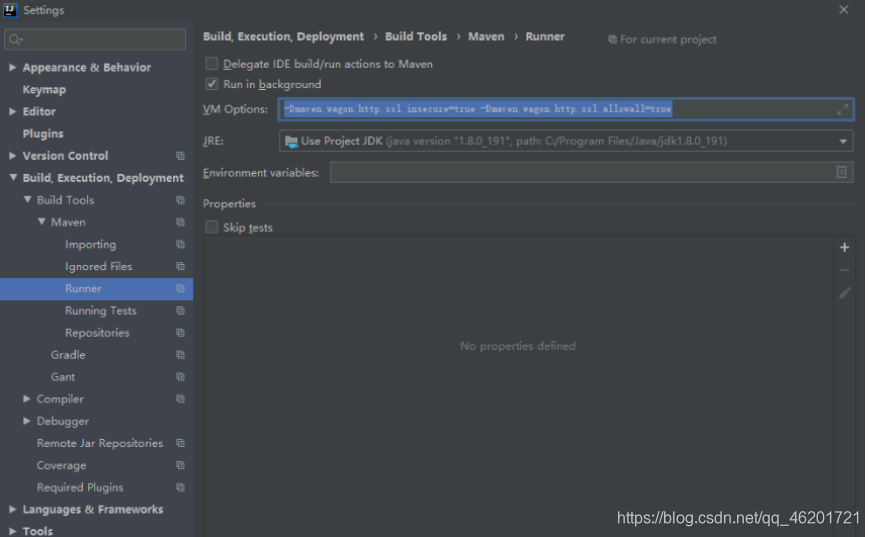Click the Environment variables field

(x=591, y=172)
